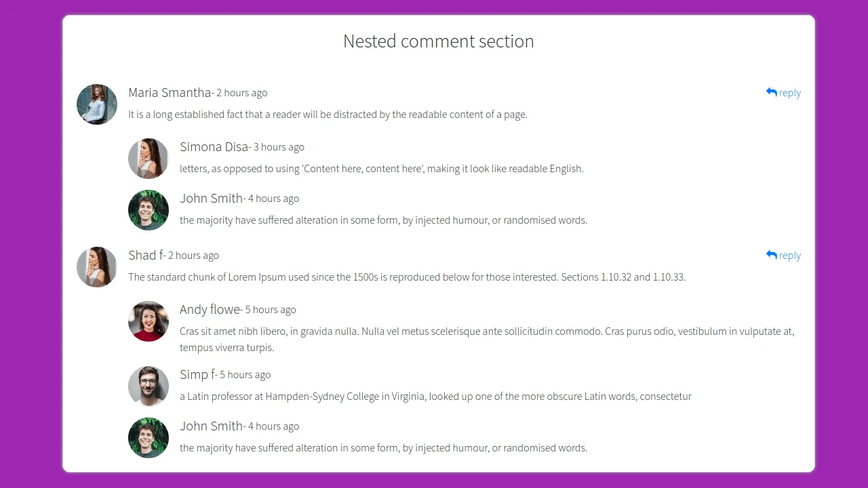Open John Smith's avatar in the first thread
The width and height of the screenshot is (868, 488).
pos(148,209)
